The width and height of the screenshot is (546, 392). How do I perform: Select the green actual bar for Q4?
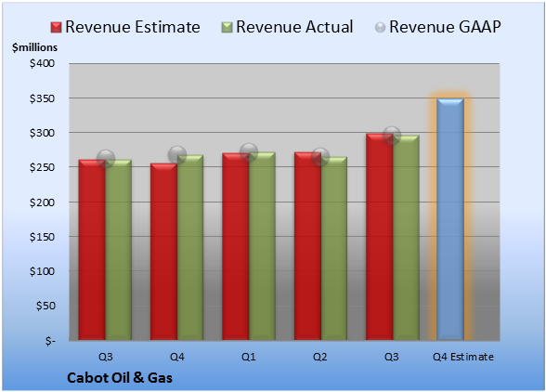pyautogui.click(x=190, y=247)
